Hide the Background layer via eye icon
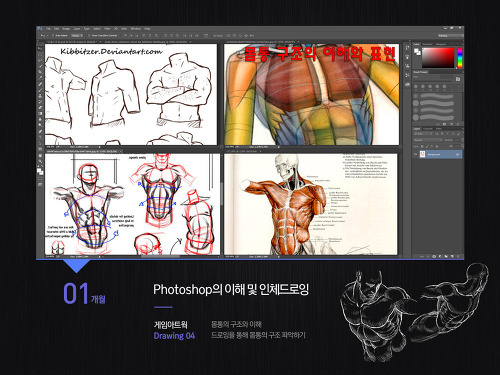 coord(415,154)
